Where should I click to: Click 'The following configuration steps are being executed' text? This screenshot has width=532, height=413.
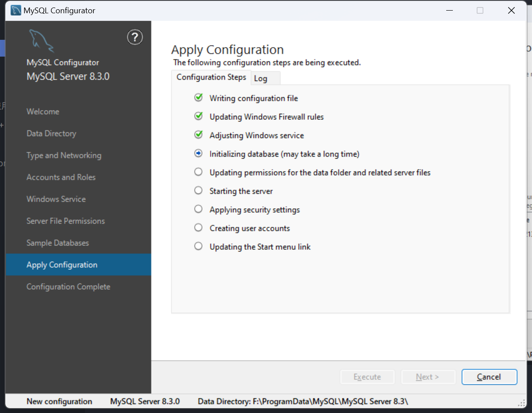pos(267,62)
